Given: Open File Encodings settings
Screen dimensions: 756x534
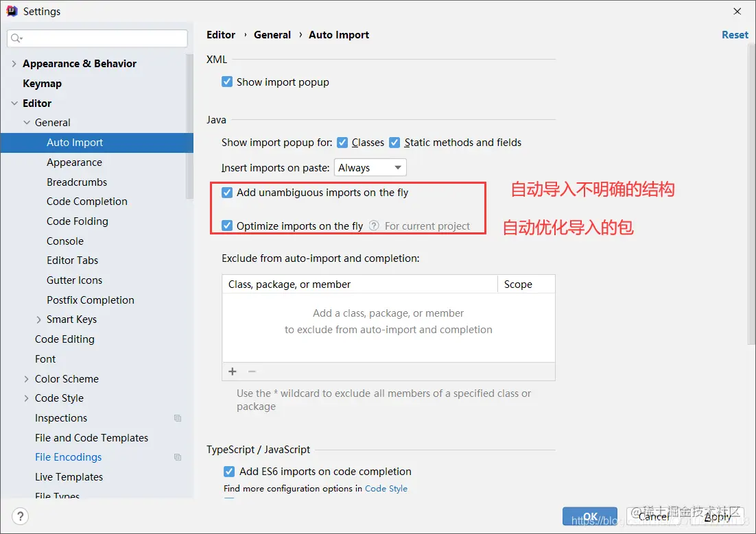Looking at the screenshot, I should 68,457.
